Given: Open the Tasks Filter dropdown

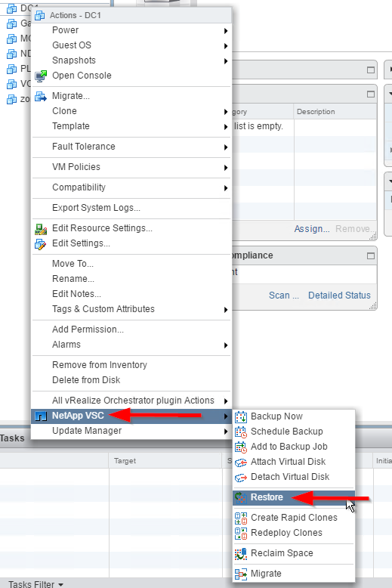Looking at the screenshot, I should (35, 584).
